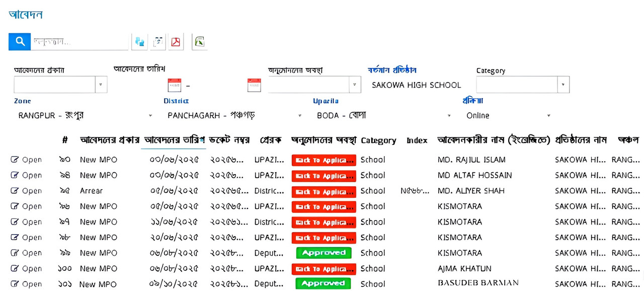This screenshot has width=644, height=291.
Task: Click edit icon in MD ALTAF HOSSAIN row
Action: pos(15,175)
